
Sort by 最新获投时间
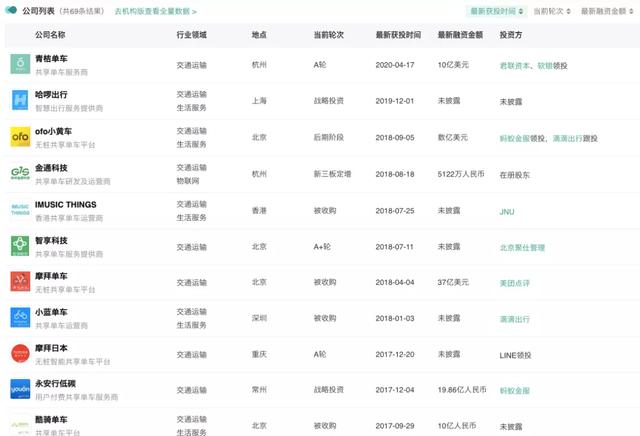(497, 11)
